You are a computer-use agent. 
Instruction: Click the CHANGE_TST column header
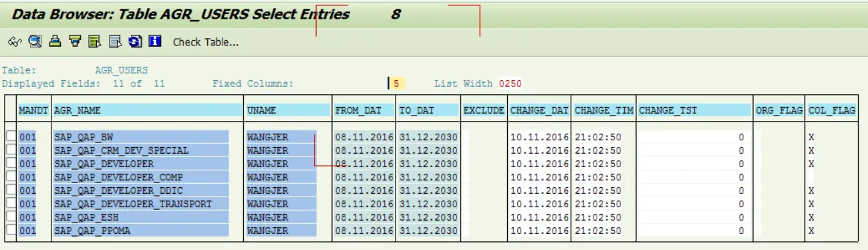tap(694, 110)
